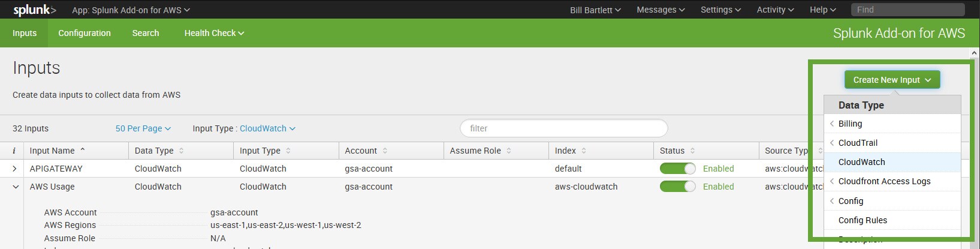The width and height of the screenshot is (980, 249).
Task: Select Cloudfront Access Logs data type
Action: [892, 181]
